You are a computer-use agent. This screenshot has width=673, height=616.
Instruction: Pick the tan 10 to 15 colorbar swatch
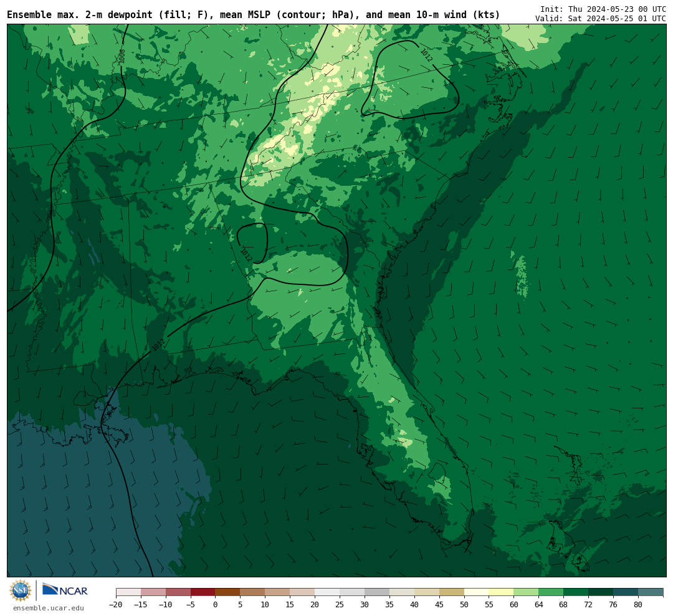point(277,592)
